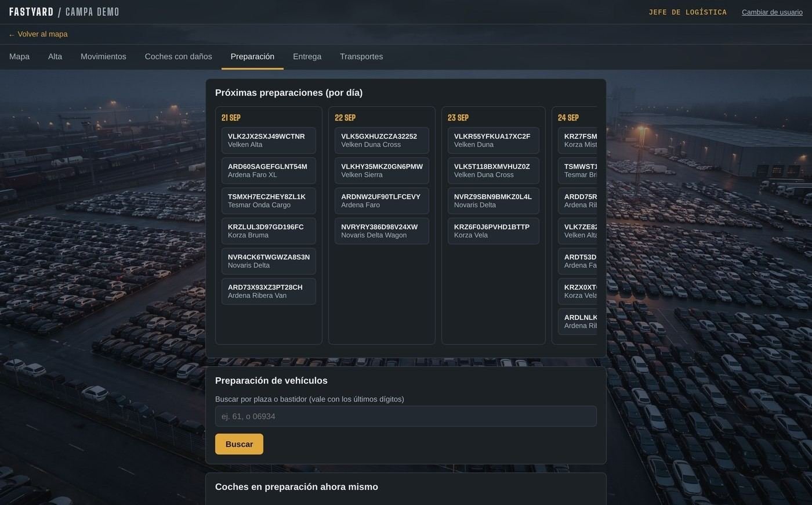Image resolution: width=812 pixels, height=505 pixels.
Task: Click the Buscar por plaza o bastidor label
Action: click(310, 399)
